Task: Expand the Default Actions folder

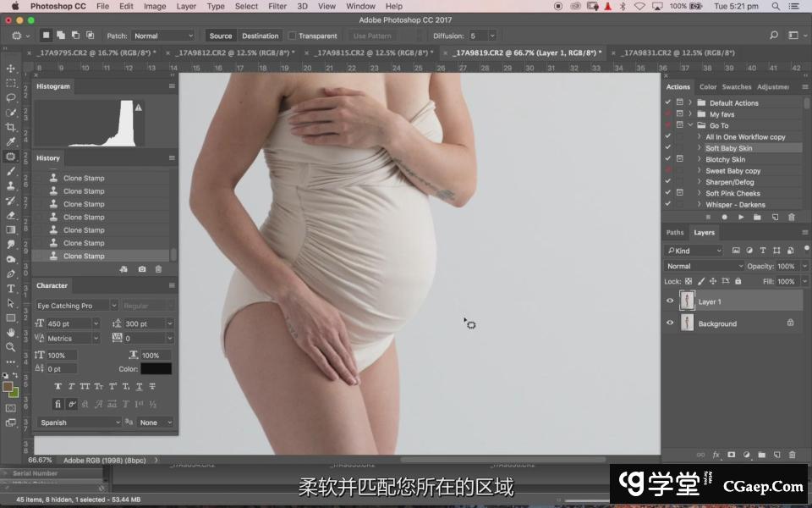Action: coord(690,103)
